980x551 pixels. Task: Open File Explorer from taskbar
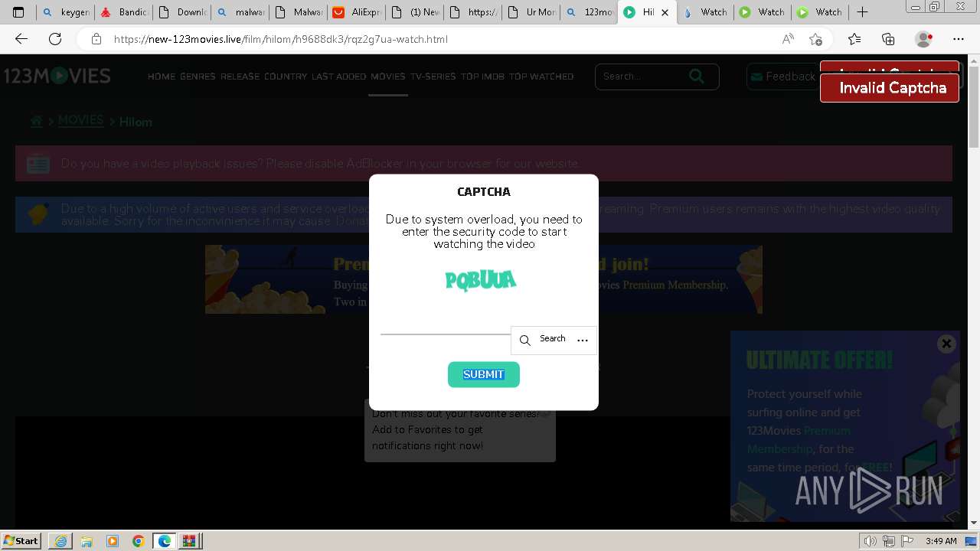87,541
